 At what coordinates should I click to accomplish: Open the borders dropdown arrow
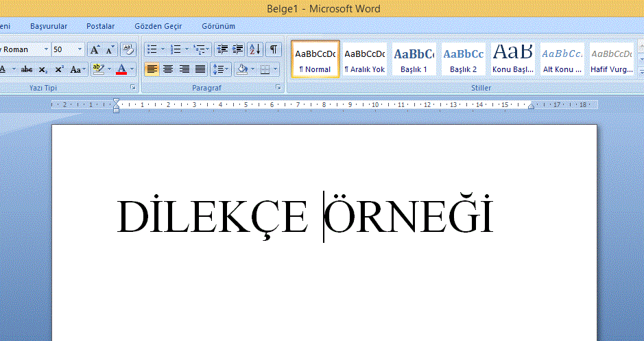tap(276, 69)
